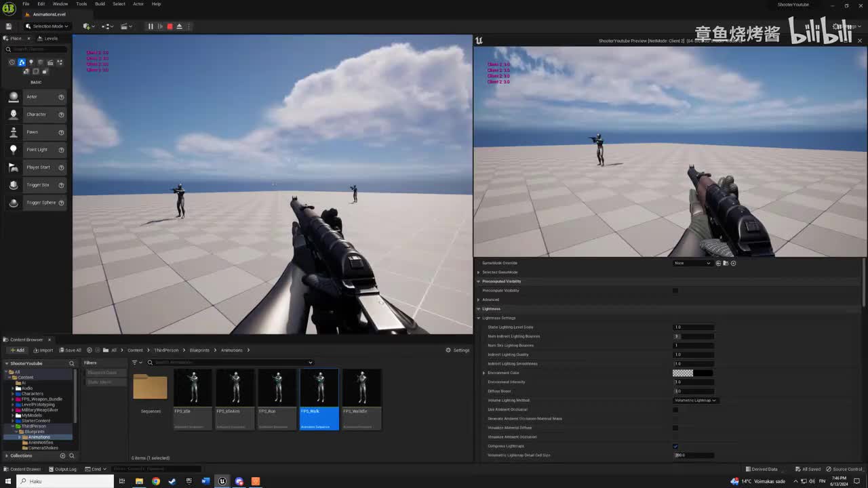The height and width of the screenshot is (488, 868).
Task: Go back in Content Browser history
Action: point(90,350)
